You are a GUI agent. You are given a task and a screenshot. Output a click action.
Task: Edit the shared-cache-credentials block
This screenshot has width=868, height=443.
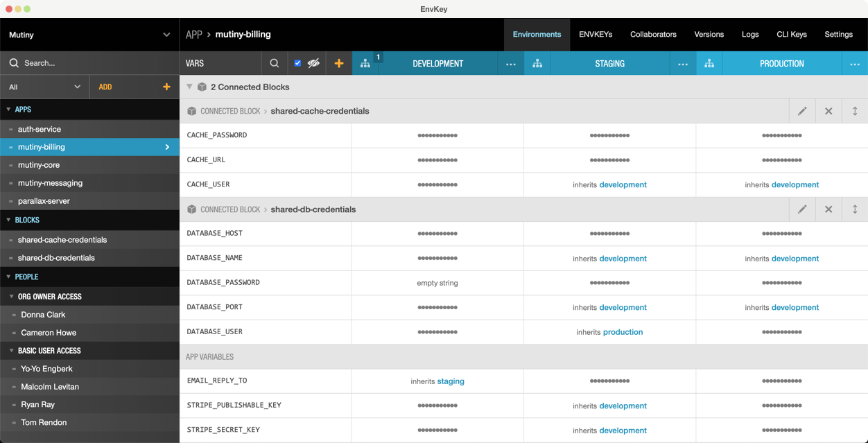point(802,111)
